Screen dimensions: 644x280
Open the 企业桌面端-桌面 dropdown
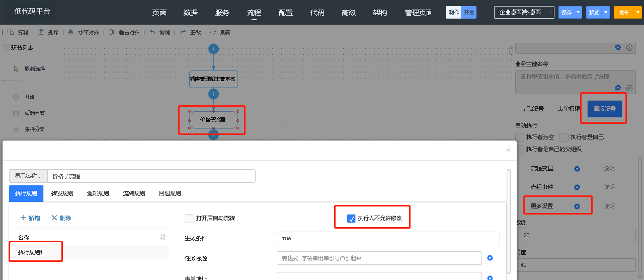click(x=524, y=13)
